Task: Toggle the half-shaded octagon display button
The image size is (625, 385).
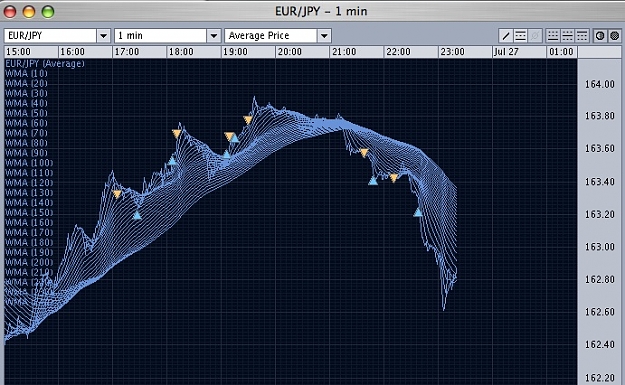Action: point(600,36)
